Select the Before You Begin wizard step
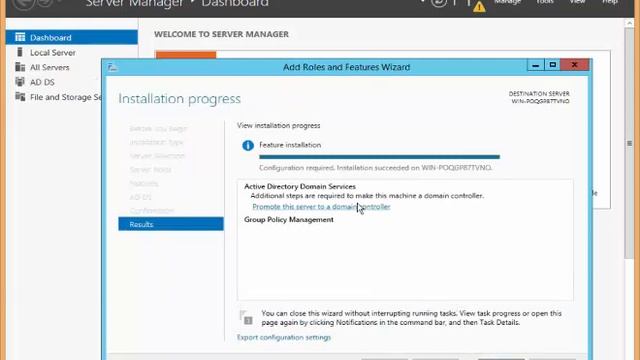 pyautogui.click(x=158, y=129)
